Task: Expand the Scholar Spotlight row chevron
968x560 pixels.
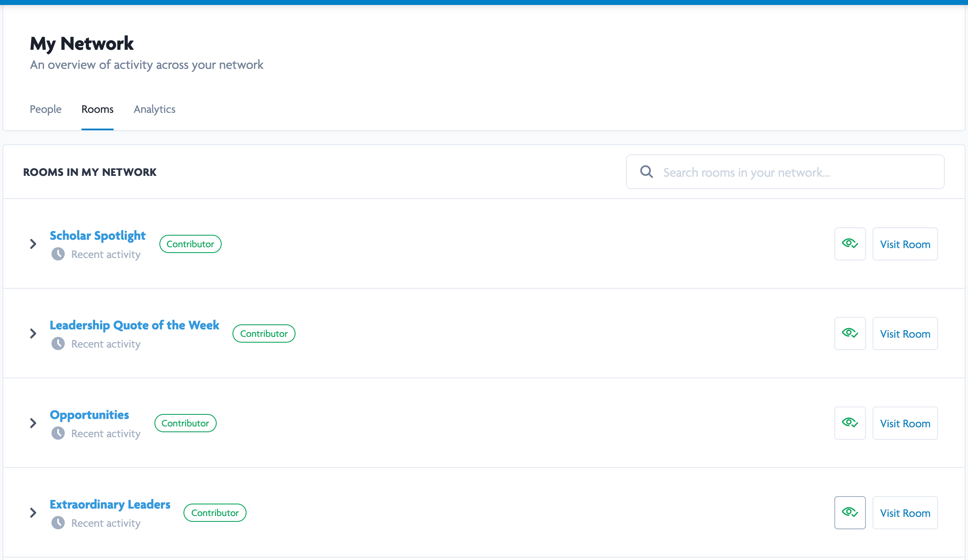Action: (33, 244)
